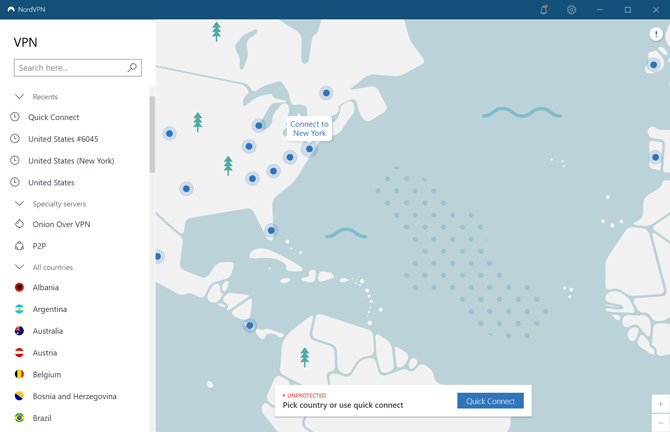Click the Argentina flag icon

19,309
